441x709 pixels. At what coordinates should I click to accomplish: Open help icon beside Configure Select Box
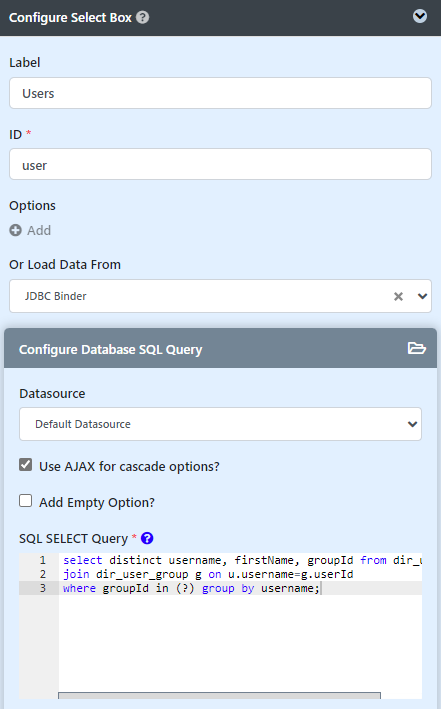coord(142,18)
